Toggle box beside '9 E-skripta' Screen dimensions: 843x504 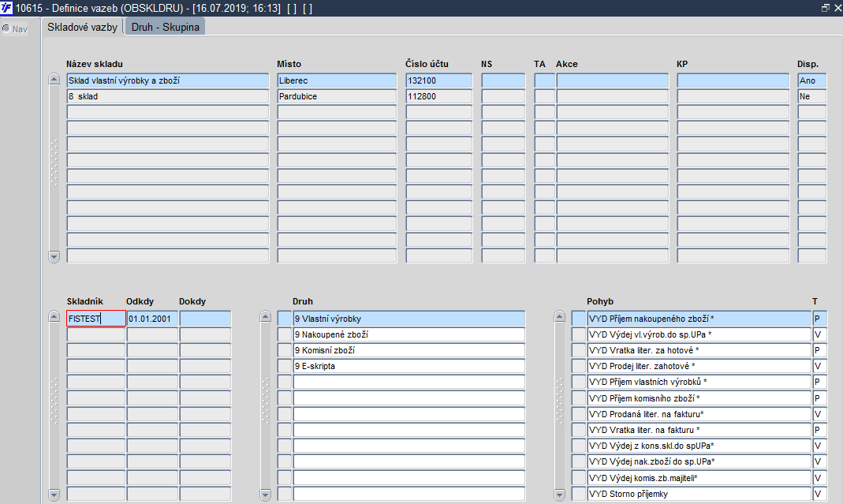coord(285,366)
